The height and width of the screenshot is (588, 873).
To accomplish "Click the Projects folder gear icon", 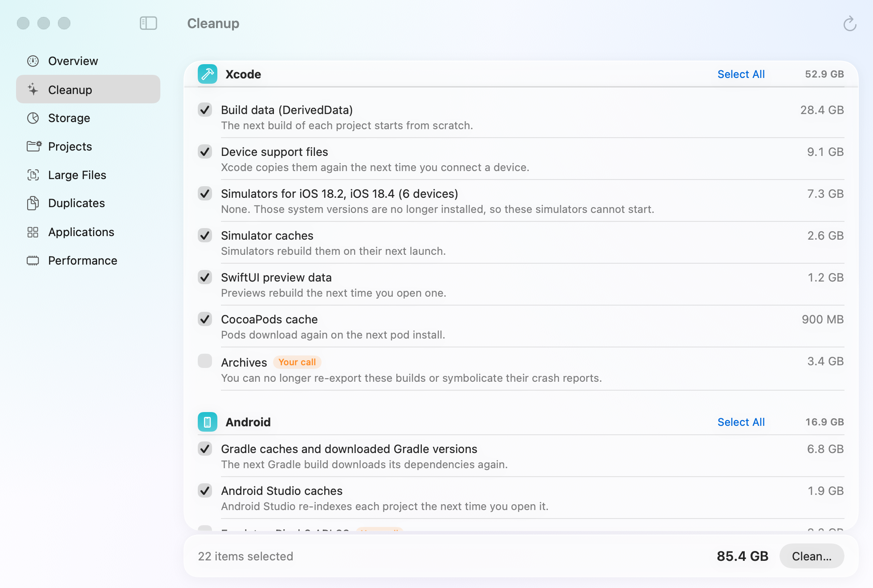I will point(34,147).
